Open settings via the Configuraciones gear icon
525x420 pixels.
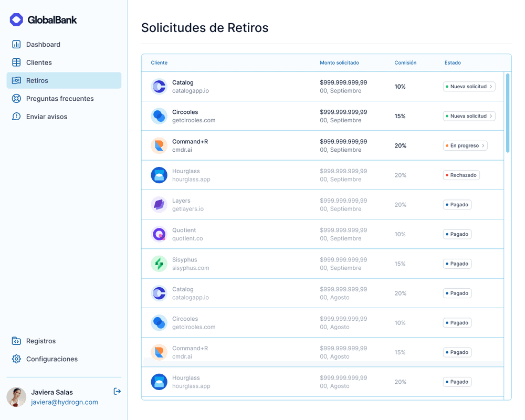pos(16,359)
